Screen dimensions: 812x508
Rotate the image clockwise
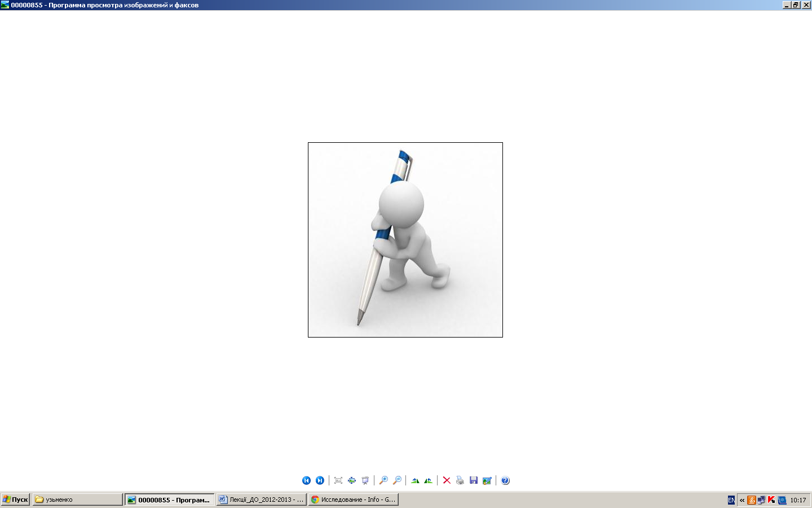415,480
